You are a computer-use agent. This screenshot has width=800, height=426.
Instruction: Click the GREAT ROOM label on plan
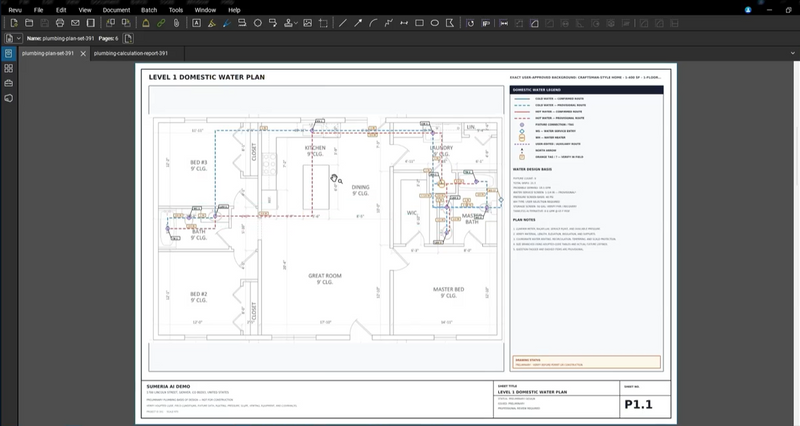[x=325, y=275]
